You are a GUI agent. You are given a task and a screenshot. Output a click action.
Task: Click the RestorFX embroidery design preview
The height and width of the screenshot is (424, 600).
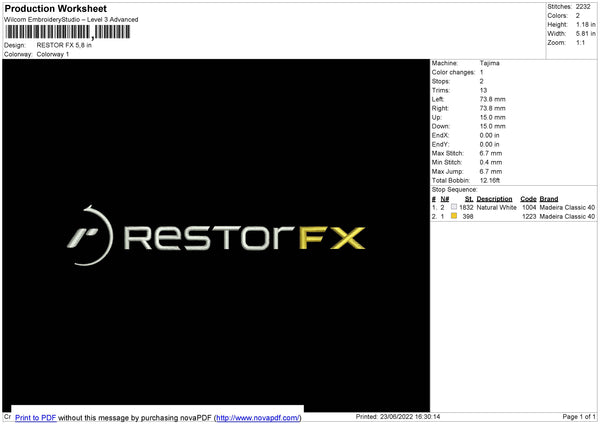pyautogui.click(x=216, y=236)
